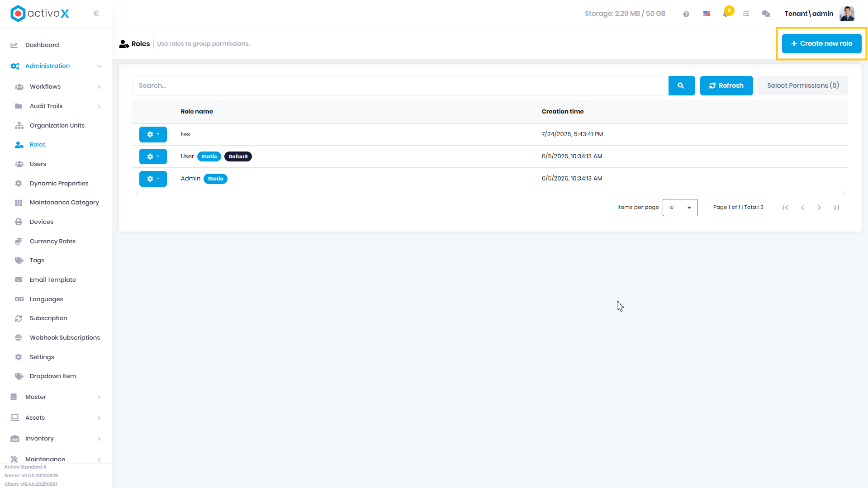Sort by Role name column header
The height and width of the screenshot is (488, 868).
click(197, 112)
